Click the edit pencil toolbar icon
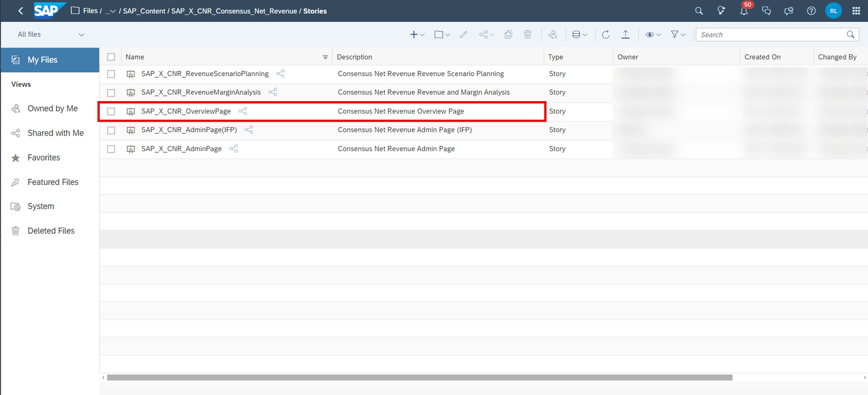The image size is (868, 395). (464, 34)
